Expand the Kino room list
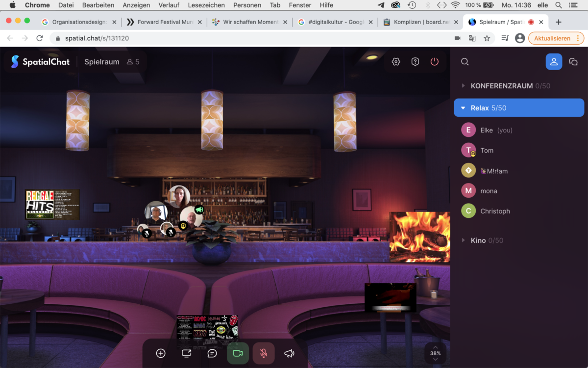This screenshot has width=588, height=368. [x=464, y=240]
